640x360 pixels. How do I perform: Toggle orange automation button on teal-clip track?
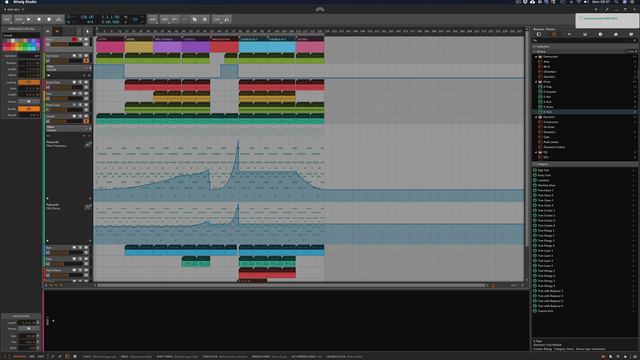coord(86,121)
